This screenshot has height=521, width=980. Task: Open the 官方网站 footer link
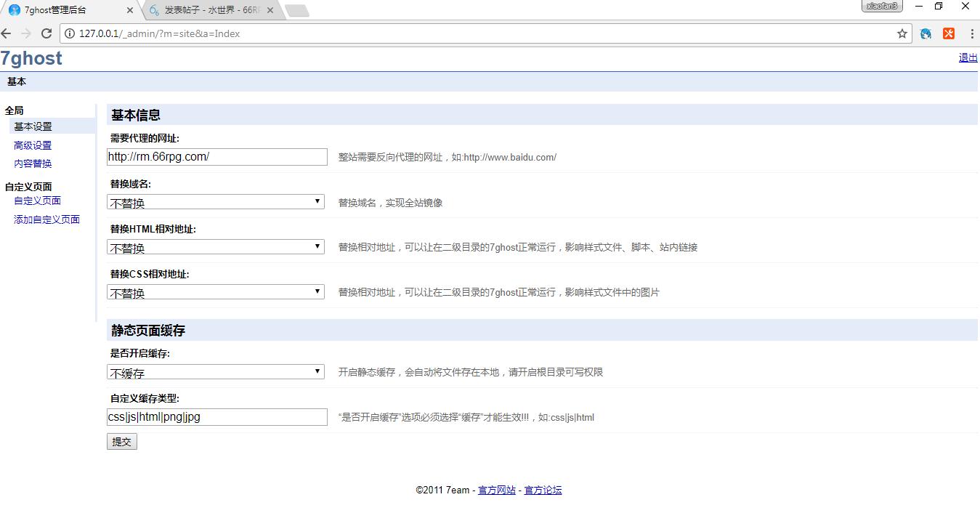[x=497, y=490]
